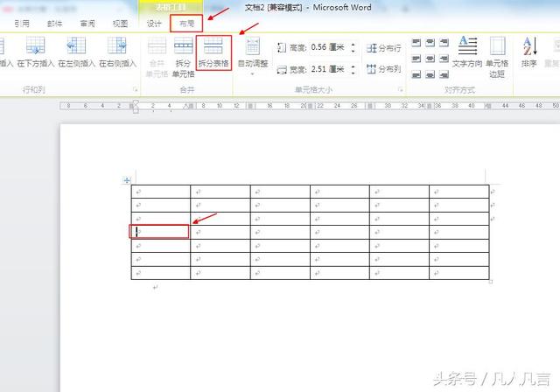Click the first cell of the table
Viewport: 560px width, 392px height.
click(161, 192)
